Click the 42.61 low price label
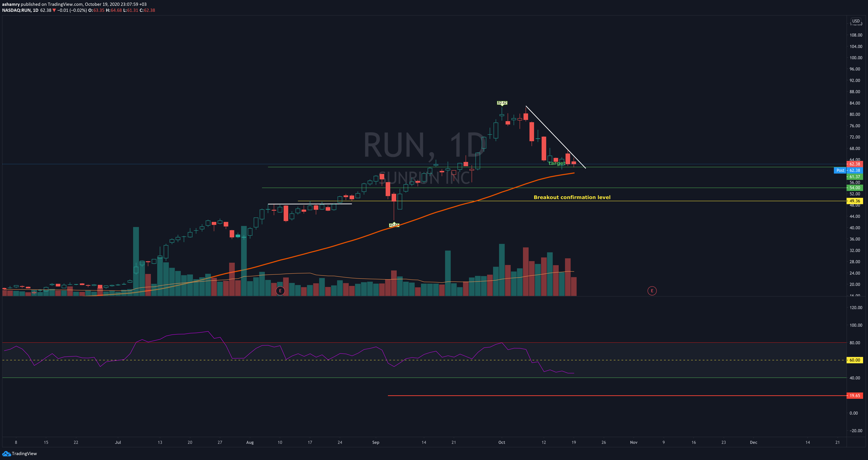This screenshot has width=868, height=460. 394,225
